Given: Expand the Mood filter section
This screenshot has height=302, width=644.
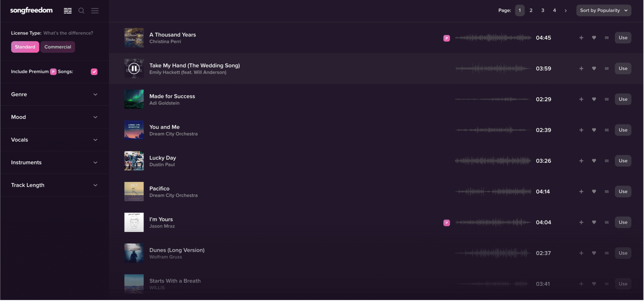Looking at the screenshot, I should coord(54,117).
